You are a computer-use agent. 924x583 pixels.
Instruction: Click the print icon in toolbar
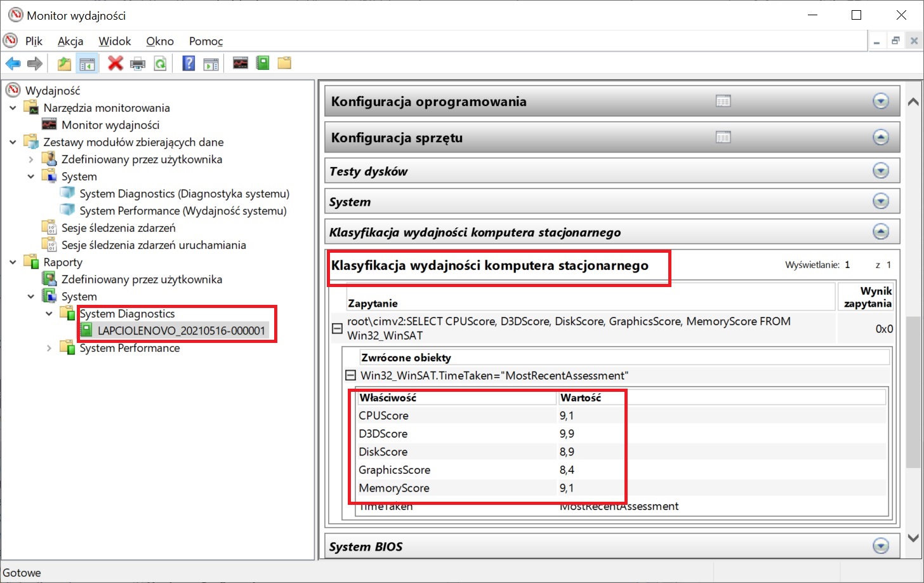pos(138,63)
